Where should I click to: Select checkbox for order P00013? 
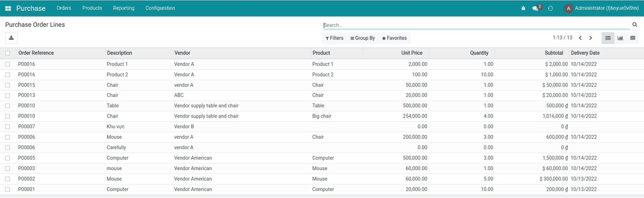coord(8,96)
